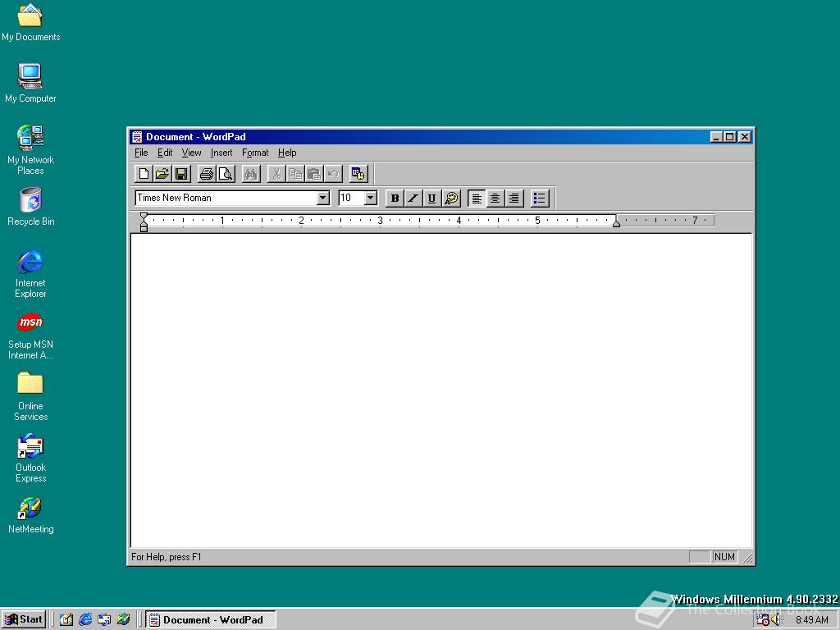Click the Print Preview icon
840x630 pixels.
coord(226,173)
